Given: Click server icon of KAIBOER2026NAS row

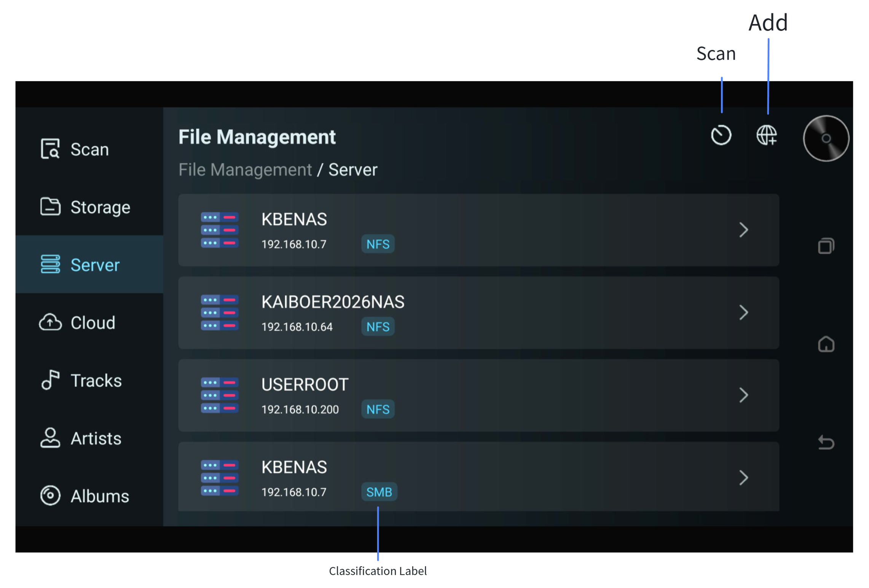Looking at the screenshot, I should coord(220,312).
